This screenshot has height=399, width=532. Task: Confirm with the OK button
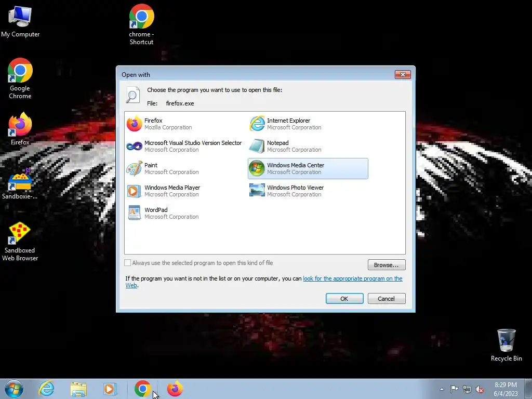344,299
